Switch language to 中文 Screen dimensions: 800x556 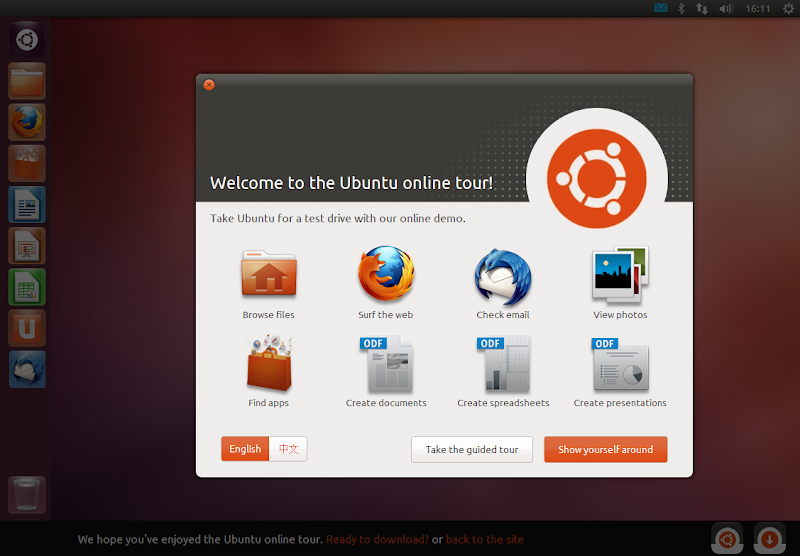pos(288,449)
